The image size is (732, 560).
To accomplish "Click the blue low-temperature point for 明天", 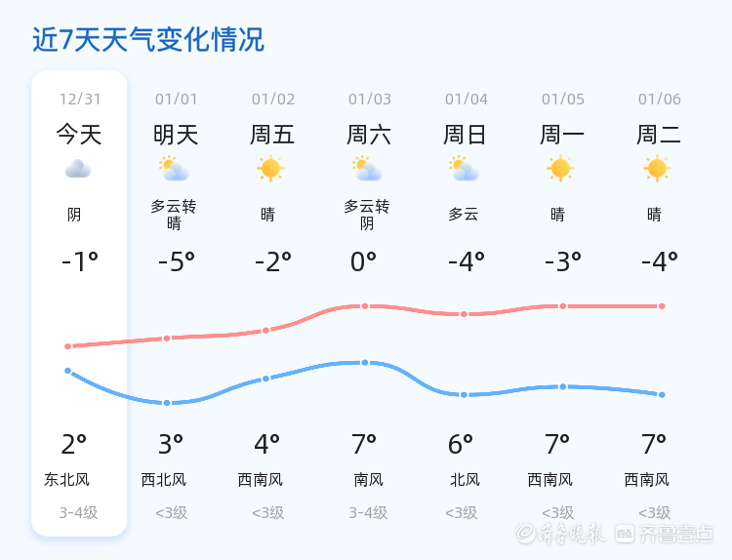I will (x=167, y=403).
